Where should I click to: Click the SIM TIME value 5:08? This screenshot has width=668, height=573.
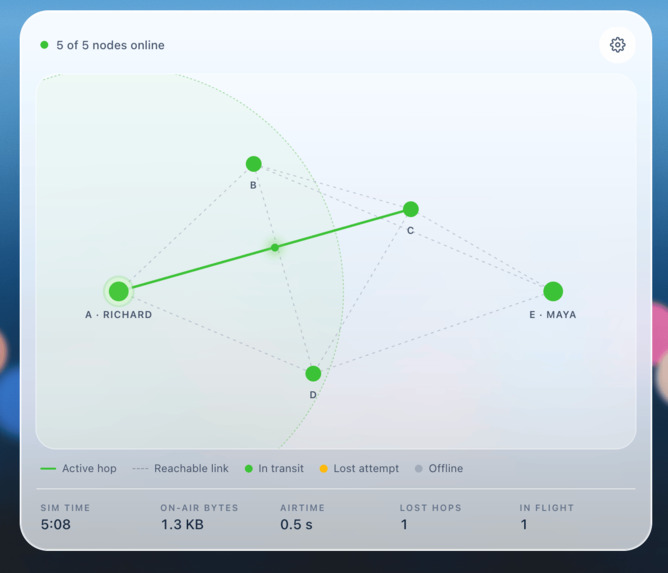(x=56, y=524)
